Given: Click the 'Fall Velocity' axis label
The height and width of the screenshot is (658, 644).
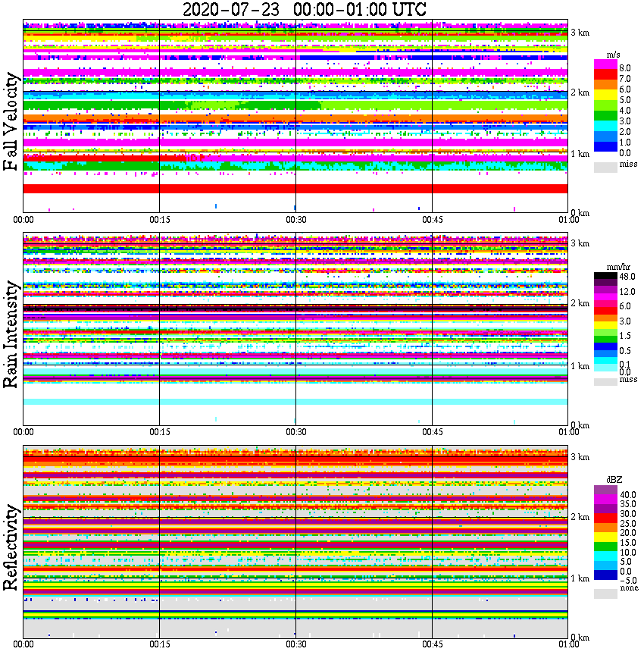Looking at the screenshot, I should pos(11,121).
